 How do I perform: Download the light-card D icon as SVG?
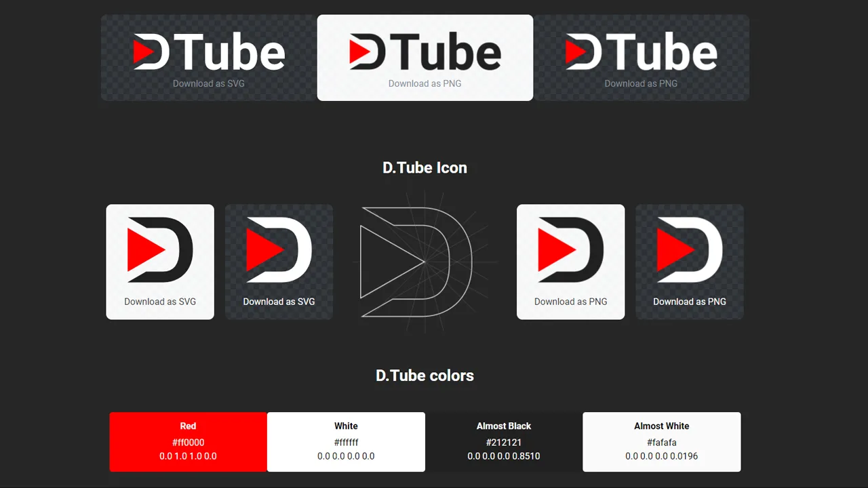click(x=160, y=302)
